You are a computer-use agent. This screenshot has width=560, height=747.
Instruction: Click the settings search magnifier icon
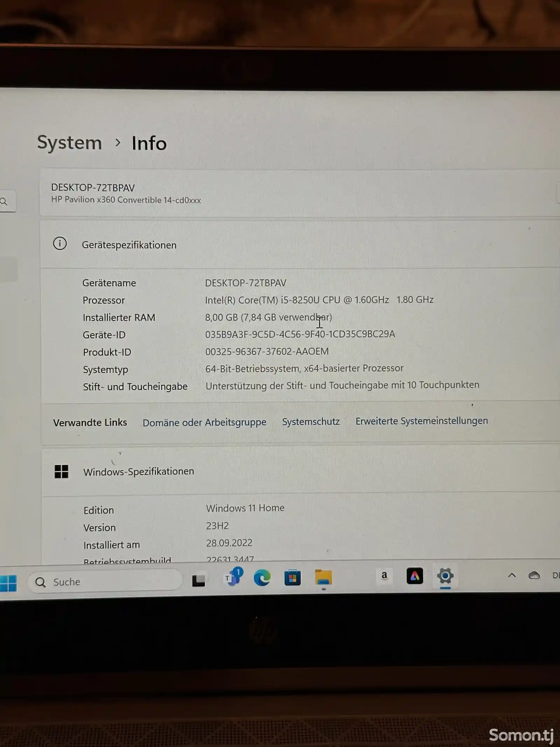pos(4,201)
